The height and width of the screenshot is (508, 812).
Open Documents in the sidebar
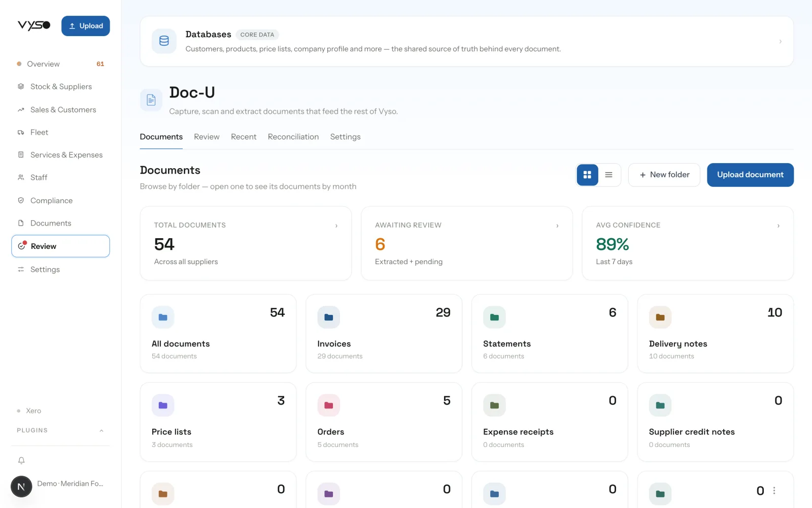click(x=60, y=224)
